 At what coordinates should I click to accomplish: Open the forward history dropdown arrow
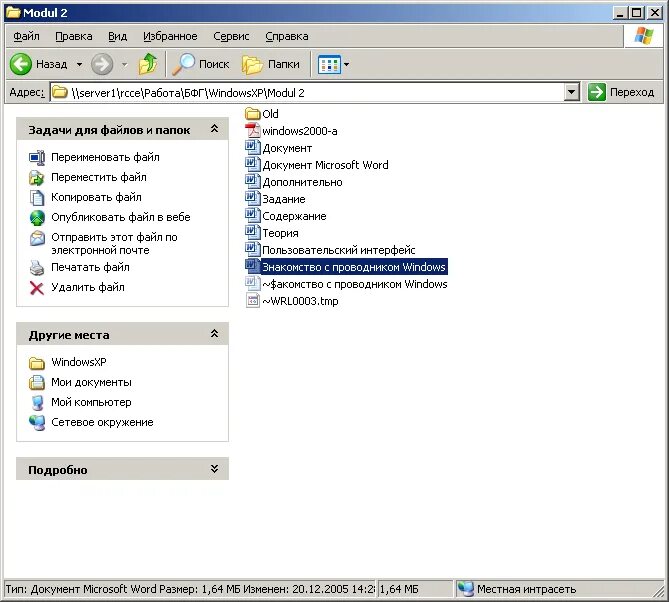[x=125, y=64]
